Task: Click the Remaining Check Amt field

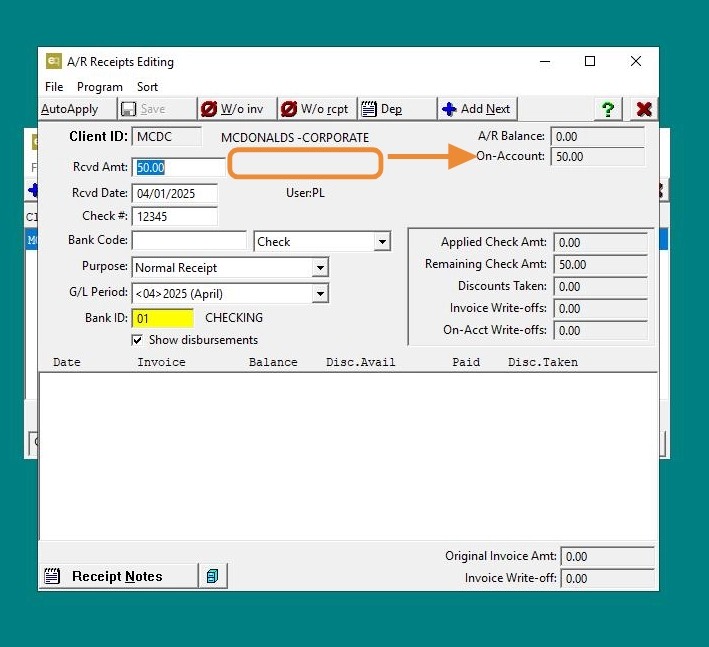Action: coord(600,264)
